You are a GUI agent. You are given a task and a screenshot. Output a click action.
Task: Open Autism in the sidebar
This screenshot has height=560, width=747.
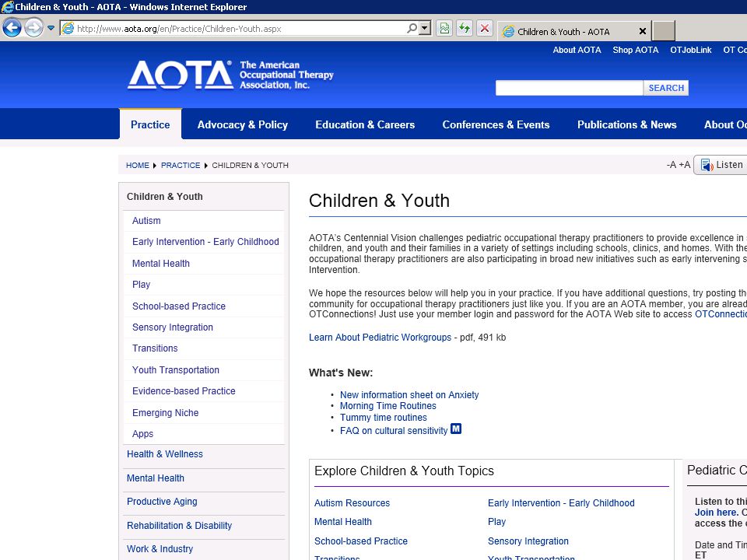tap(146, 220)
